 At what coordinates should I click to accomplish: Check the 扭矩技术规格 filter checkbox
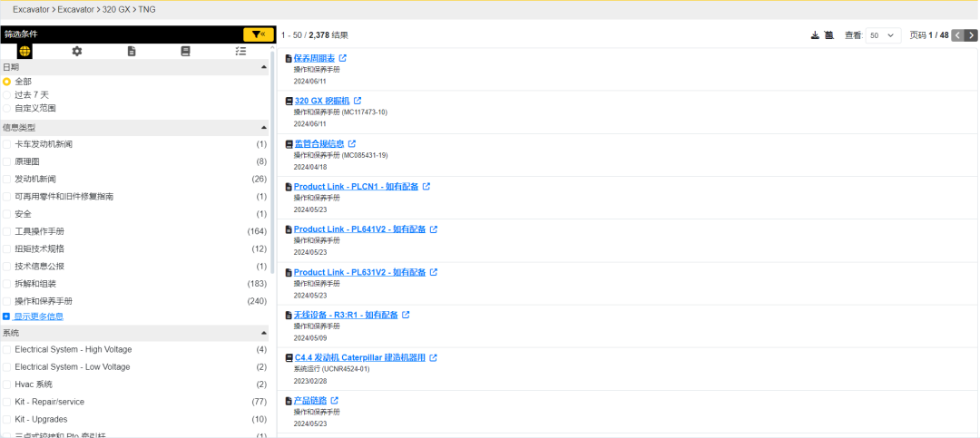pos(7,249)
